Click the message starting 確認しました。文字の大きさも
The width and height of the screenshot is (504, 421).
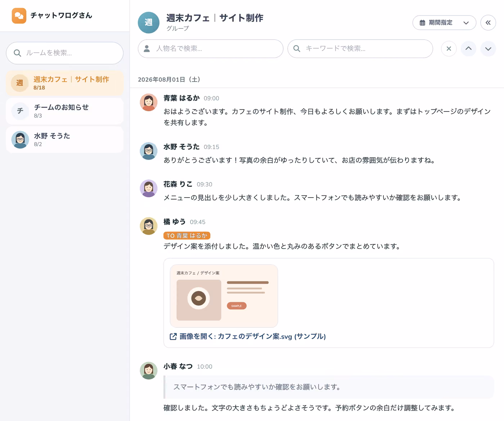coord(310,408)
